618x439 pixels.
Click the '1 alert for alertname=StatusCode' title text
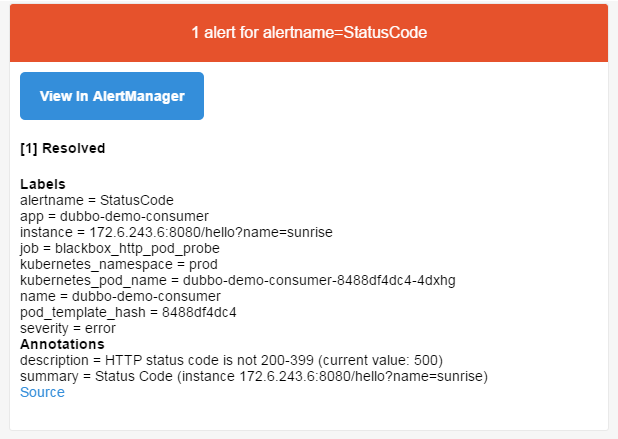pyautogui.click(x=309, y=32)
